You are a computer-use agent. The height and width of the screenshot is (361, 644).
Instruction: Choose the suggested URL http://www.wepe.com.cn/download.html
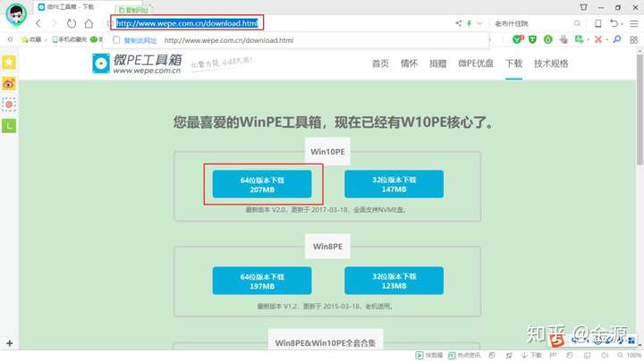coord(229,40)
